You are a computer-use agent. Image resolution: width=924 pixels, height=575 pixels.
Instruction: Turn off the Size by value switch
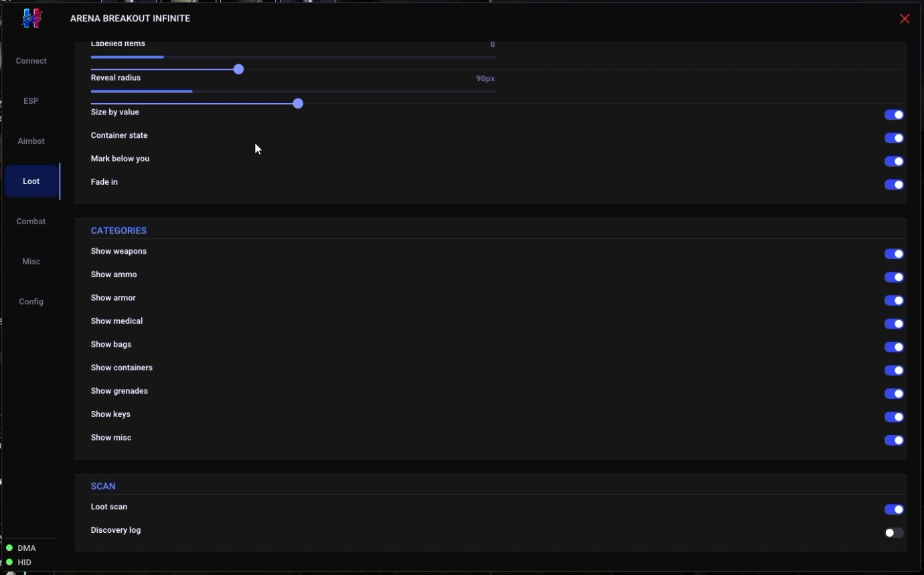(894, 115)
